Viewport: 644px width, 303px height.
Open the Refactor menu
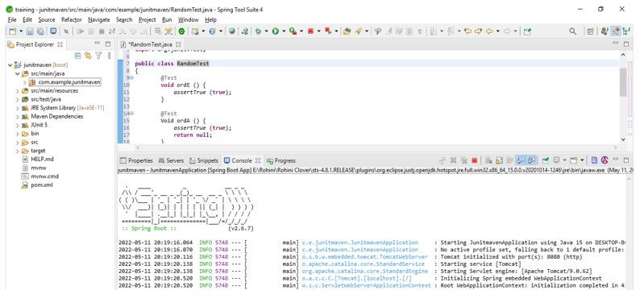pyautogui.click(x=72, y=19)
